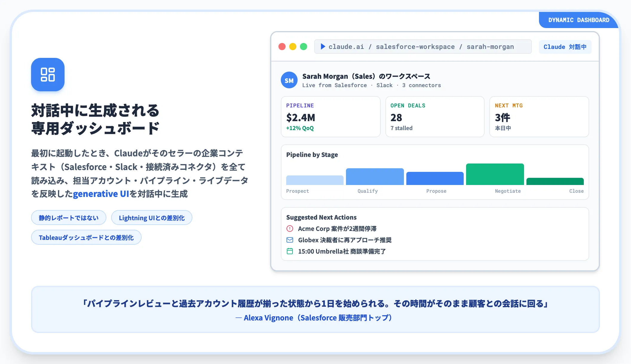Click the +12% QoQ value

[x=300, y=128]
